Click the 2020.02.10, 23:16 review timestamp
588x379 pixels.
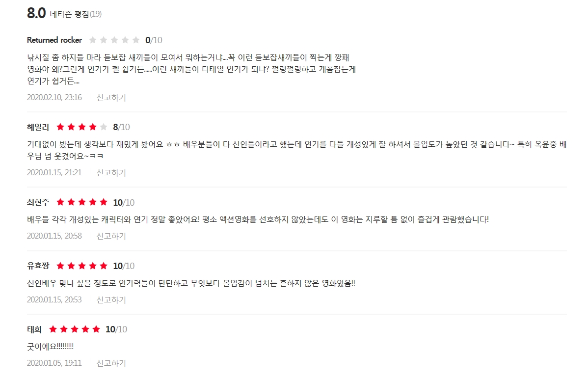[54, 98]
